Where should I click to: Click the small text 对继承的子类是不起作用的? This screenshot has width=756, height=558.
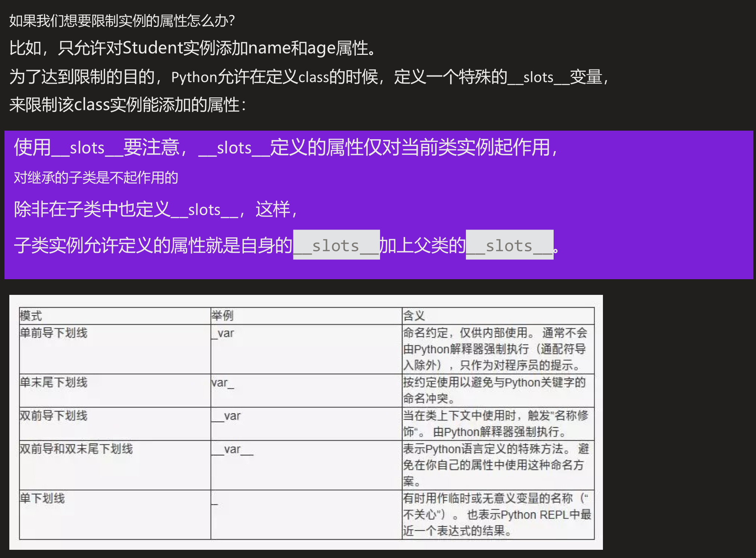(96, 177)
